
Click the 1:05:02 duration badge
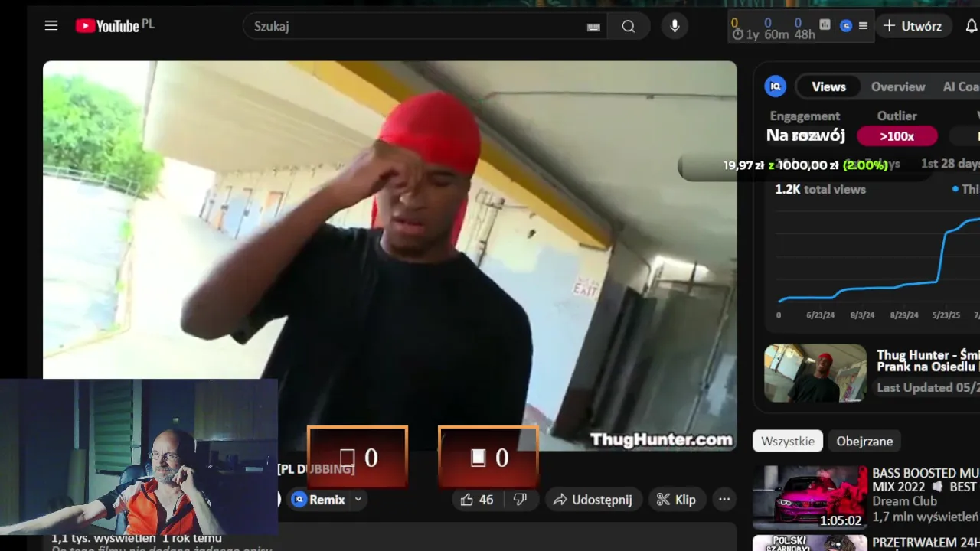[841, 520]
